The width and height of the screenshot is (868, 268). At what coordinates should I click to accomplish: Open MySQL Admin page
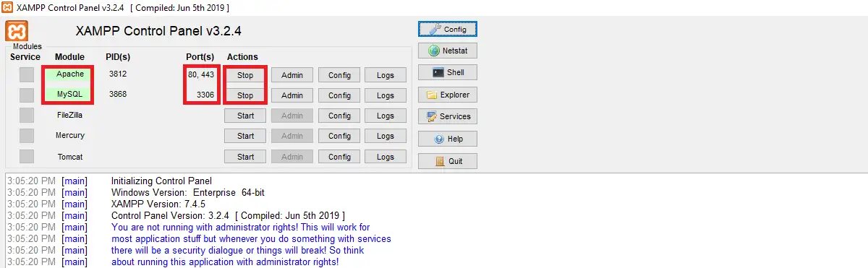pos(292,95)
